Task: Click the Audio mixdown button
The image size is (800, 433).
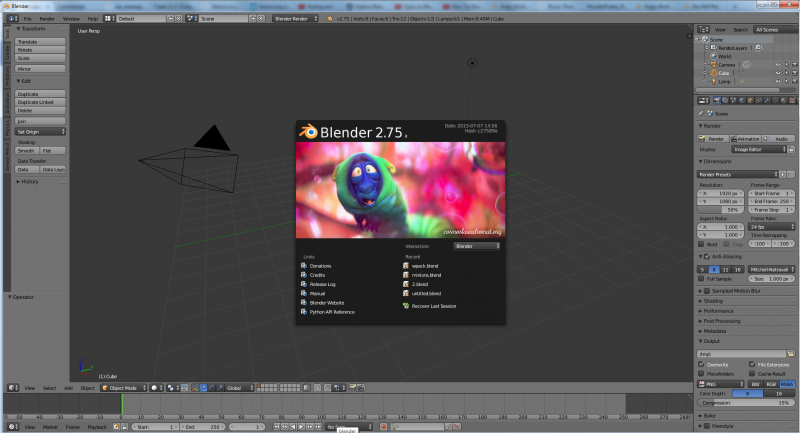Action: 779,139
